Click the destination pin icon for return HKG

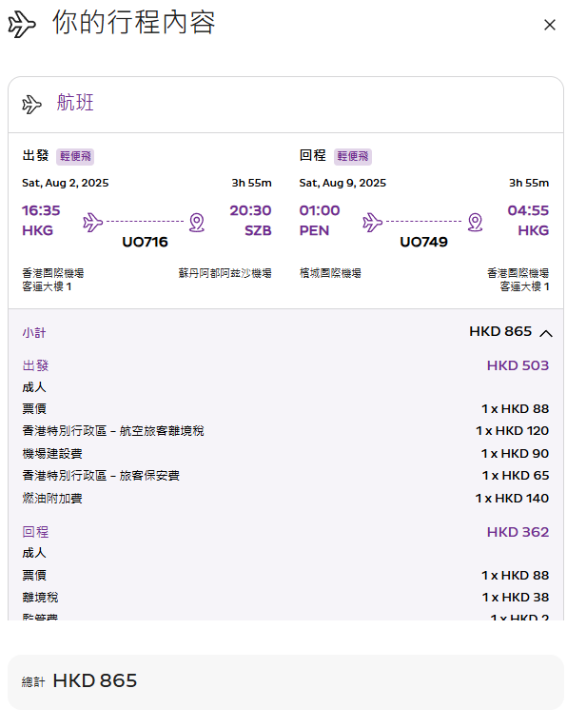tap(475, 222)
